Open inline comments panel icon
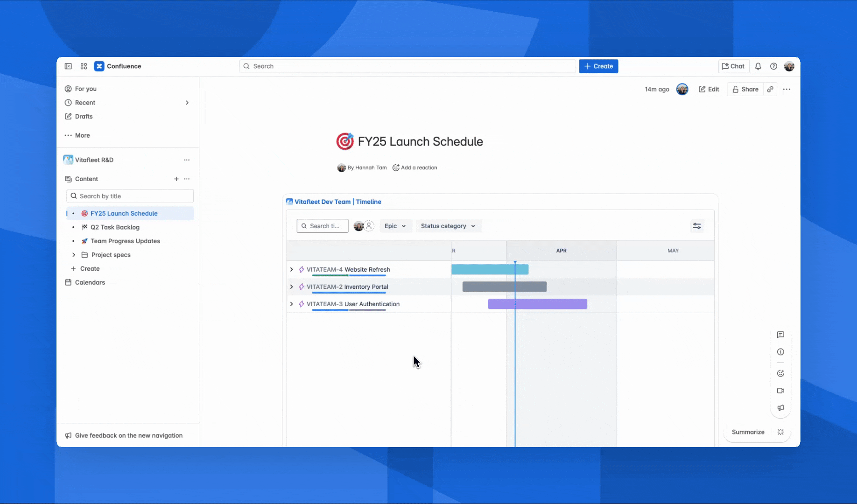857x504 pixels. 780,335
